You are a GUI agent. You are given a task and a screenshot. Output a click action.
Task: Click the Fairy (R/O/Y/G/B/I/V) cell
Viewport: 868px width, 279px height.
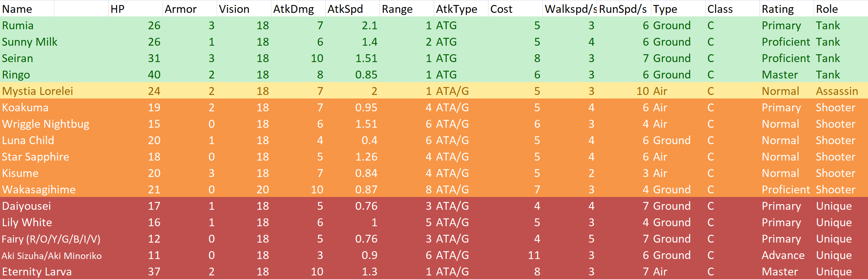[51, 239]
